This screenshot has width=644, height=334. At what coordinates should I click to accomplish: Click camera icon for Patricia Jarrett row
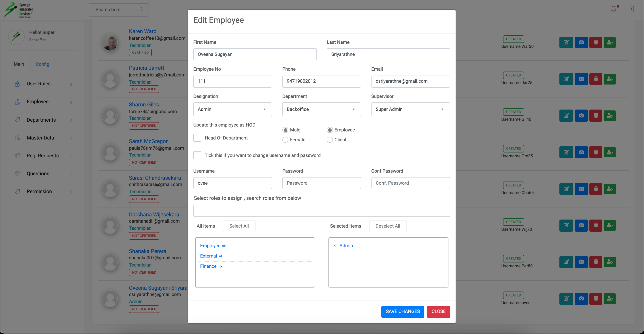click(581, 79)
